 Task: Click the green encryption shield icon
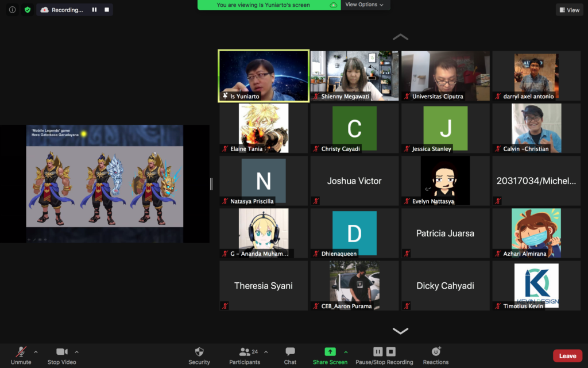27,10
